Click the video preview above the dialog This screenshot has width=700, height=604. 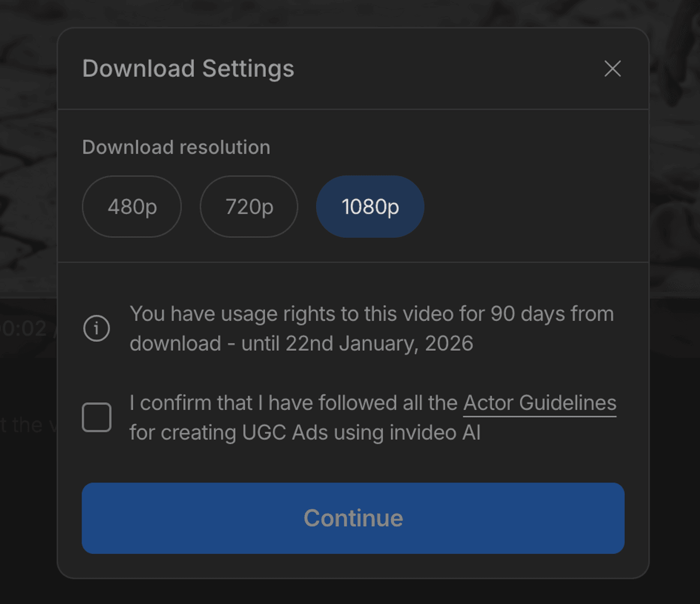pyautogui.click(x=350, y=13)
